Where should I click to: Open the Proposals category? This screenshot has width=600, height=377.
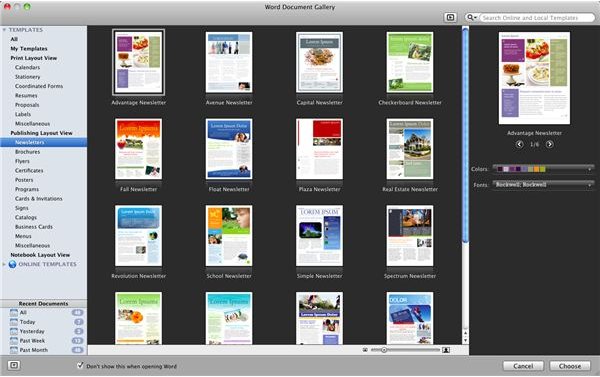point(27,105)
